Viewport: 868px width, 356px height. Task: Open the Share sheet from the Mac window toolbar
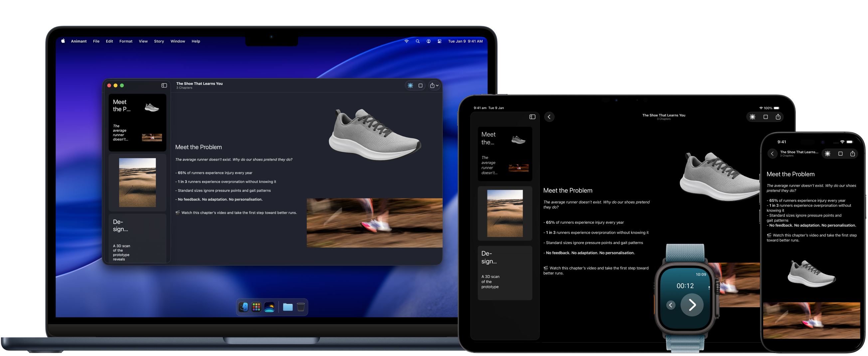433,85
